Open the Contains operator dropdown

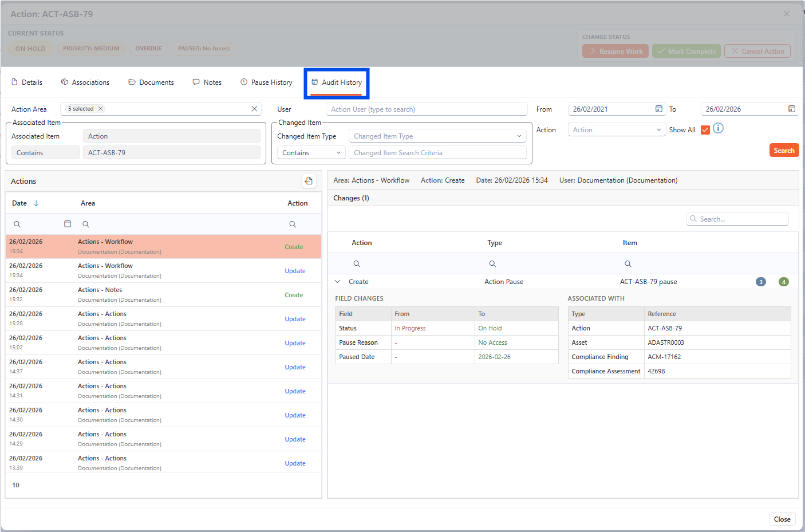click(x=311, y=152)
